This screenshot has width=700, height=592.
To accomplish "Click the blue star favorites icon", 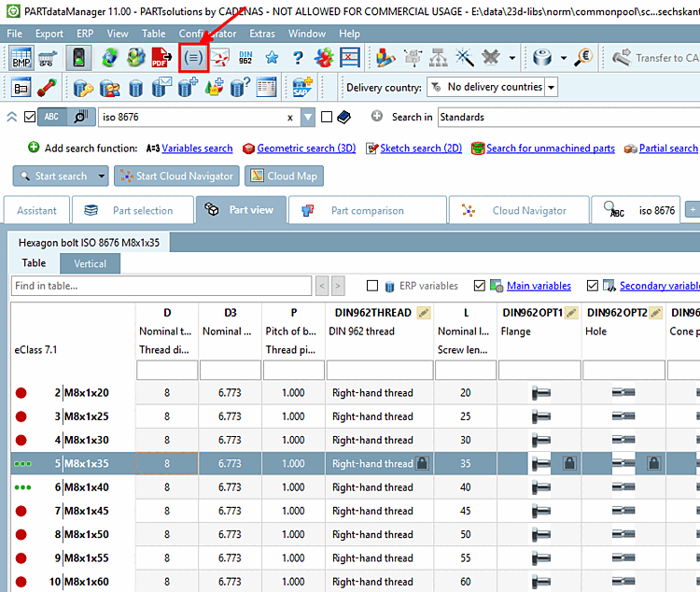I will [272, 58].
